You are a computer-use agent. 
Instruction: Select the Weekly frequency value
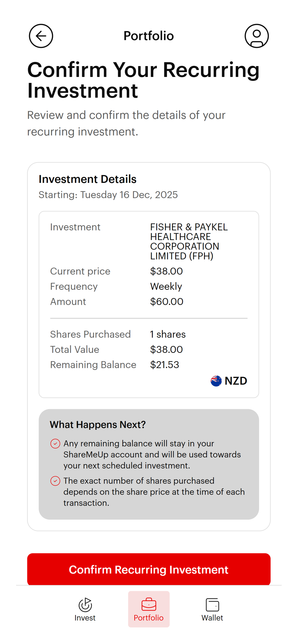(166, 287)
